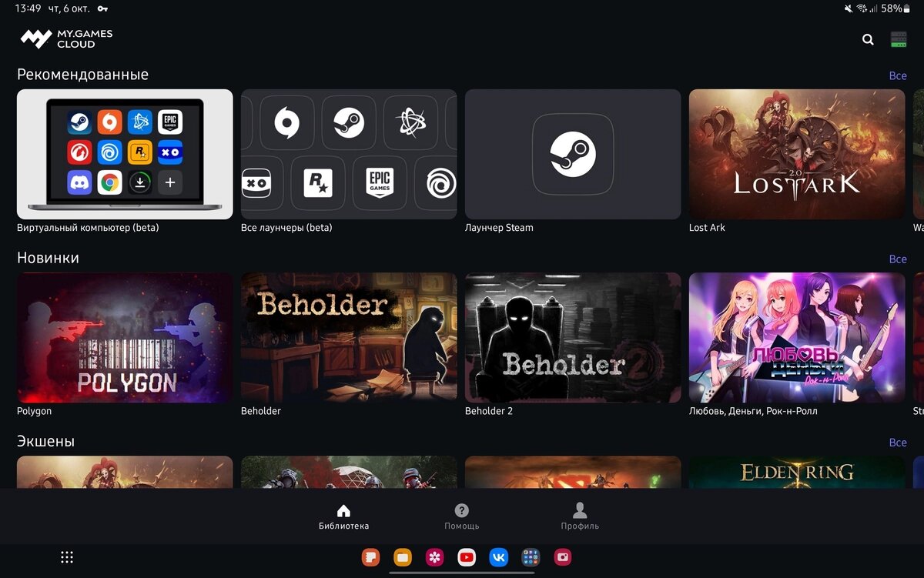Open the MY.GAMES Cloud logo
Viewport: 924px width, 578px height.
click(x=67, y=38)
